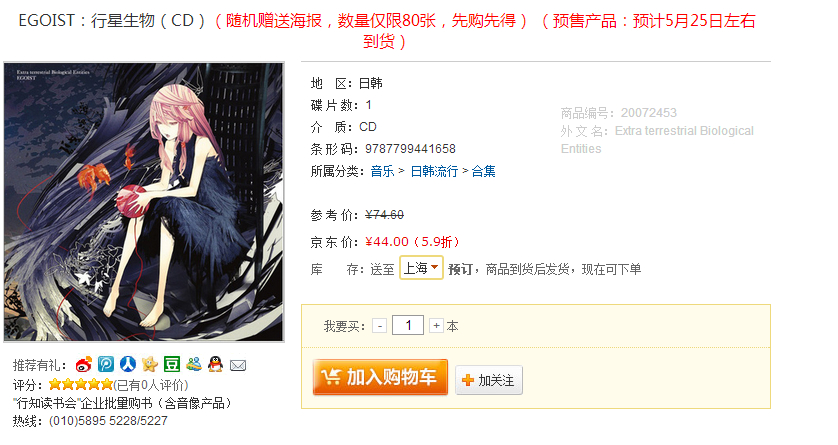Open the review count link 已有0人评价
The width and height of the screenshot is (838, 445).
click(x=151, y=385)
